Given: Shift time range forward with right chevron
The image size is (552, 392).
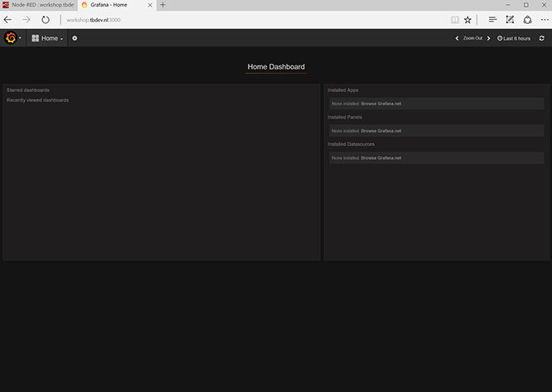Looking at the screenshot, I should point(489,38).
